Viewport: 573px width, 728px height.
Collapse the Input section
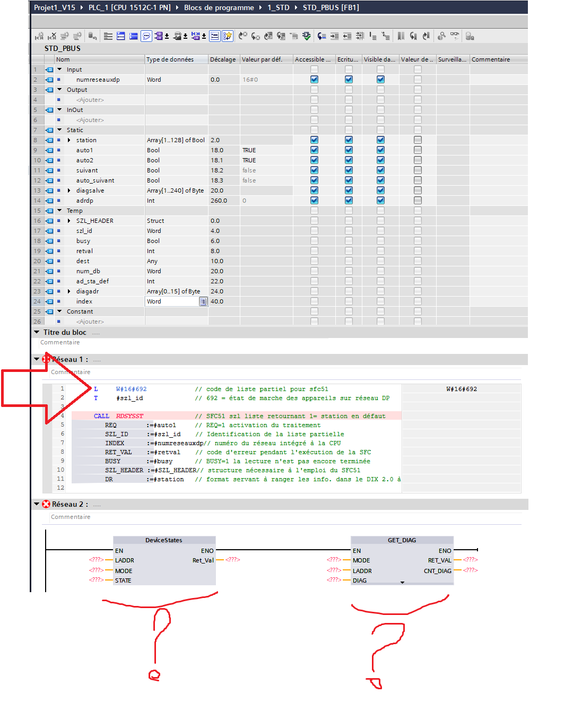coord(59,70)
